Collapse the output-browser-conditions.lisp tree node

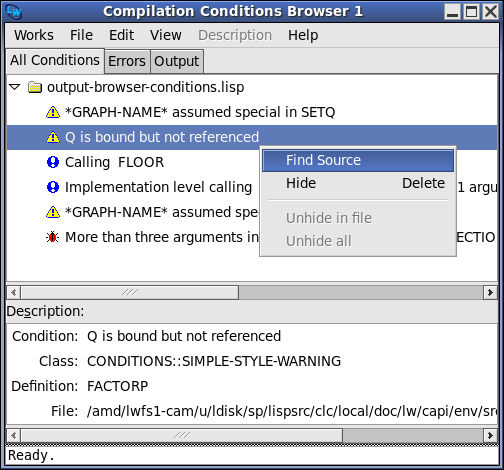click(x=15, y=87)
